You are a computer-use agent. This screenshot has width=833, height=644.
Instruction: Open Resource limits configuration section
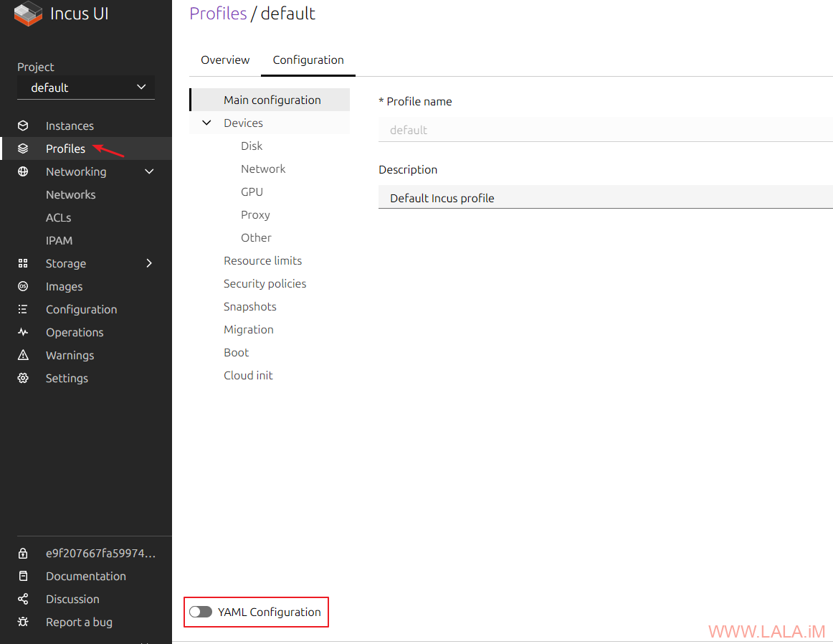(x=262, y=260)
